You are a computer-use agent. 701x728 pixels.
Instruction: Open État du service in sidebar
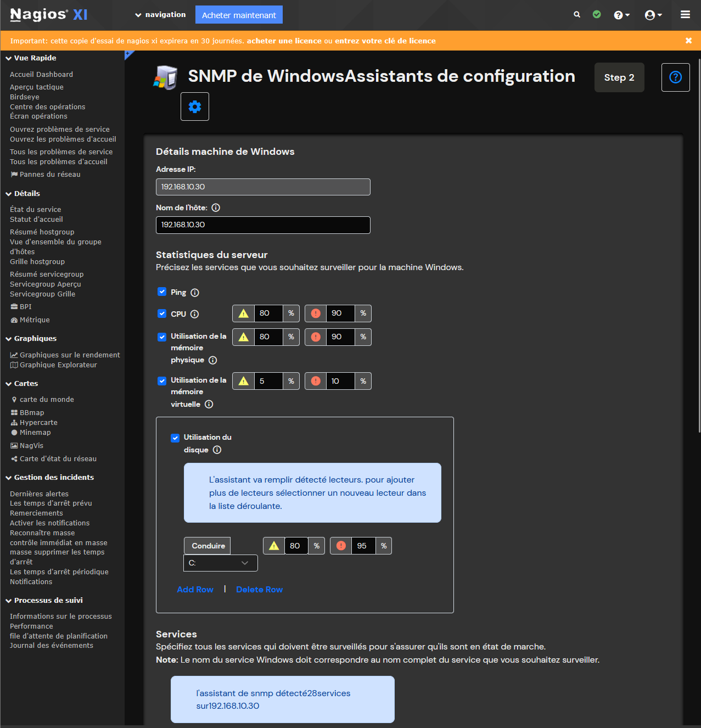pyautogui.click(x=35, y=210)
